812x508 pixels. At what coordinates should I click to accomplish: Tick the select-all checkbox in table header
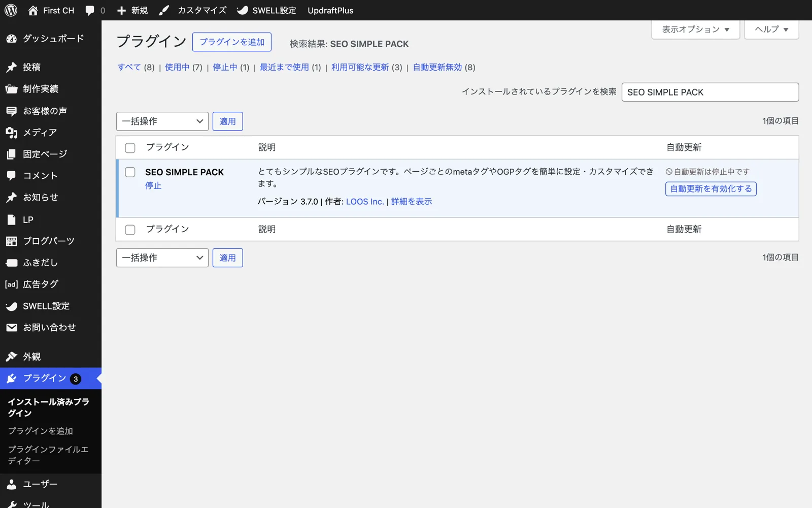point(130,148)
